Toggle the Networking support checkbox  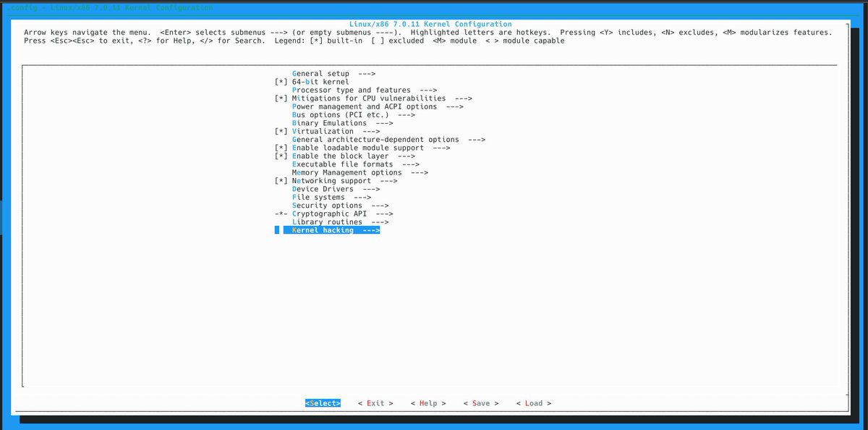tap(281, 181)
